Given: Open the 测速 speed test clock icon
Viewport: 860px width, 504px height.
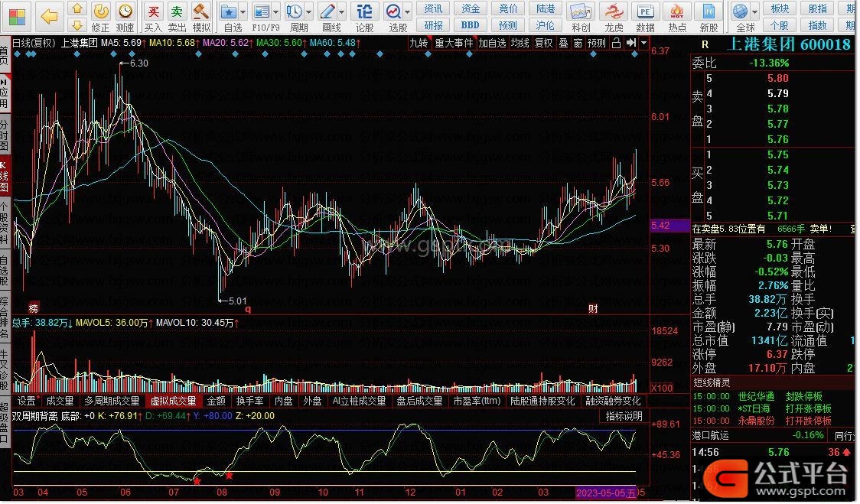Looking at the screenshot, I should pyautogui.click(x=125, y=18).
